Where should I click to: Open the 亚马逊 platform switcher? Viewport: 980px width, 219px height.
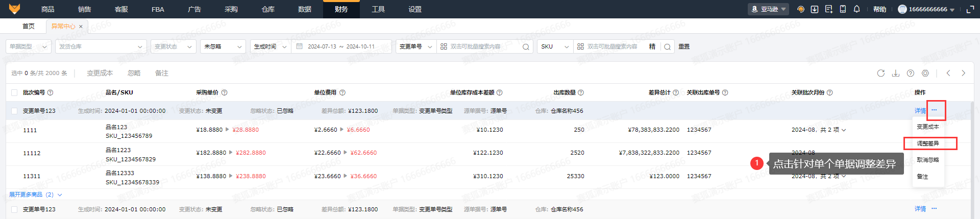[x=768, y=9]
